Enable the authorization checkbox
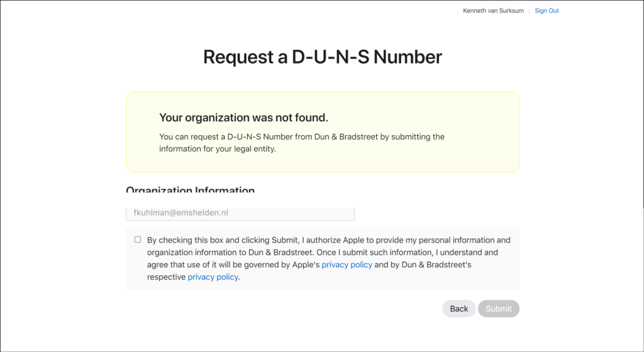This screenshot has height=352, width=644. pyautogui.click(x=138, y=239)
